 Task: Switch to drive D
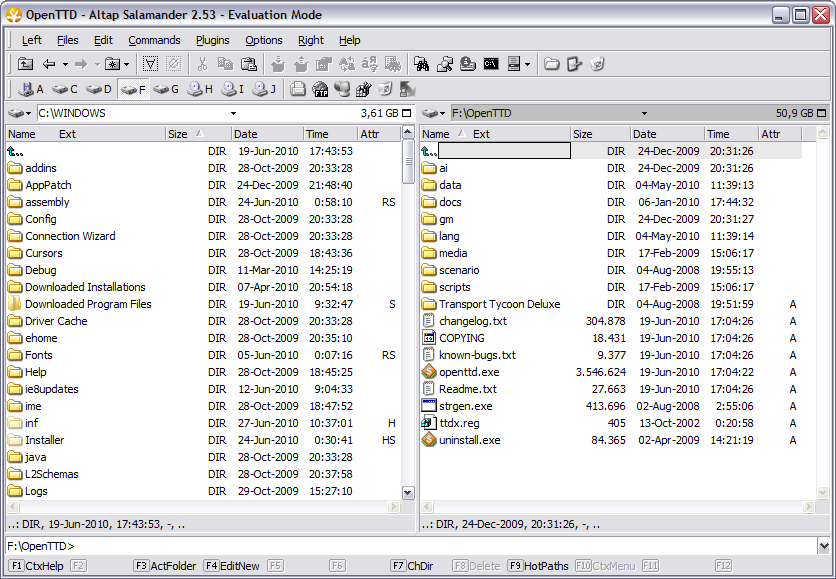[x=99, y=89]
